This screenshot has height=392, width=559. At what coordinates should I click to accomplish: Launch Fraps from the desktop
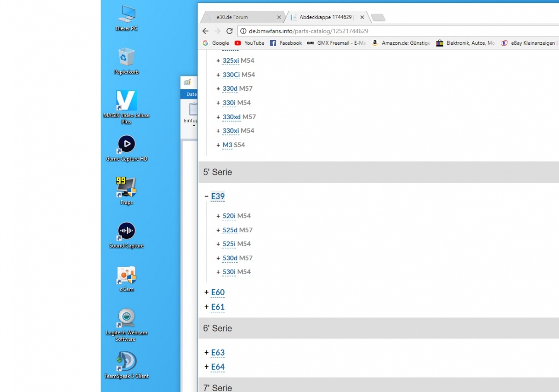tap(126, 188)
